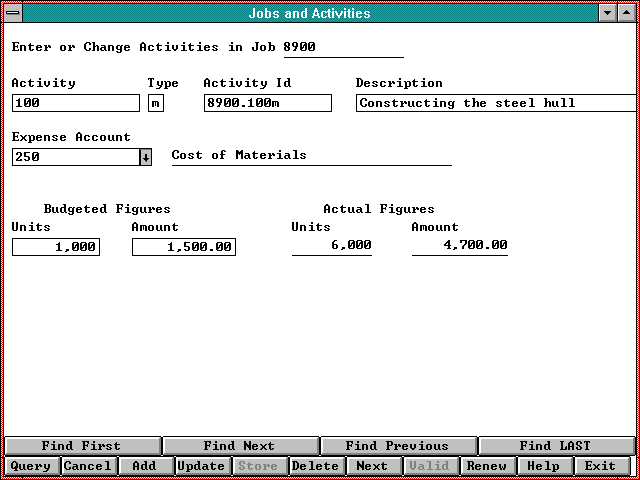This screenshot has height=480, width=640.
Task: Exit the Jobs and Activities form
Action: (600, 466)
